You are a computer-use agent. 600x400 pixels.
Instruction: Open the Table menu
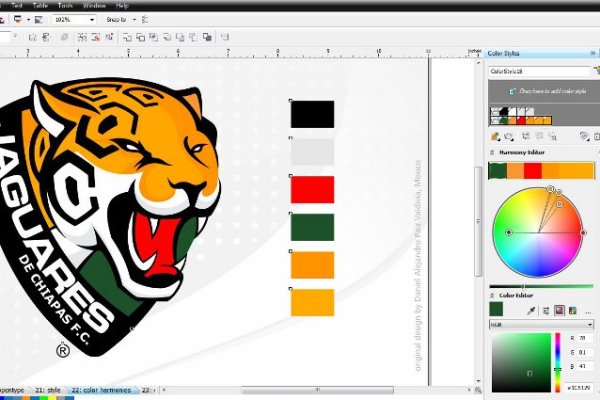[40, 6]
